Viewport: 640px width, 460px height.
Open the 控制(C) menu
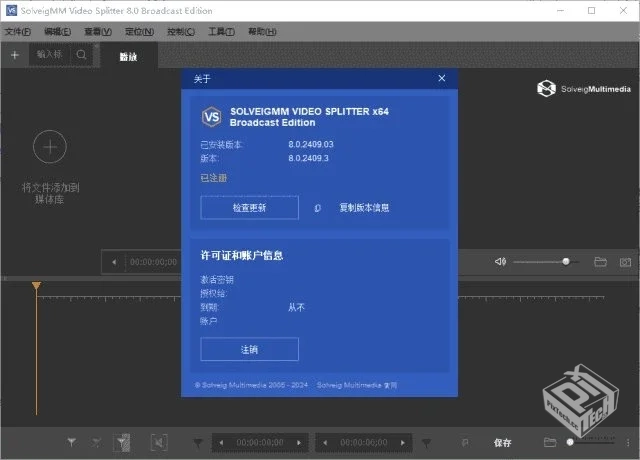point(181,31)
